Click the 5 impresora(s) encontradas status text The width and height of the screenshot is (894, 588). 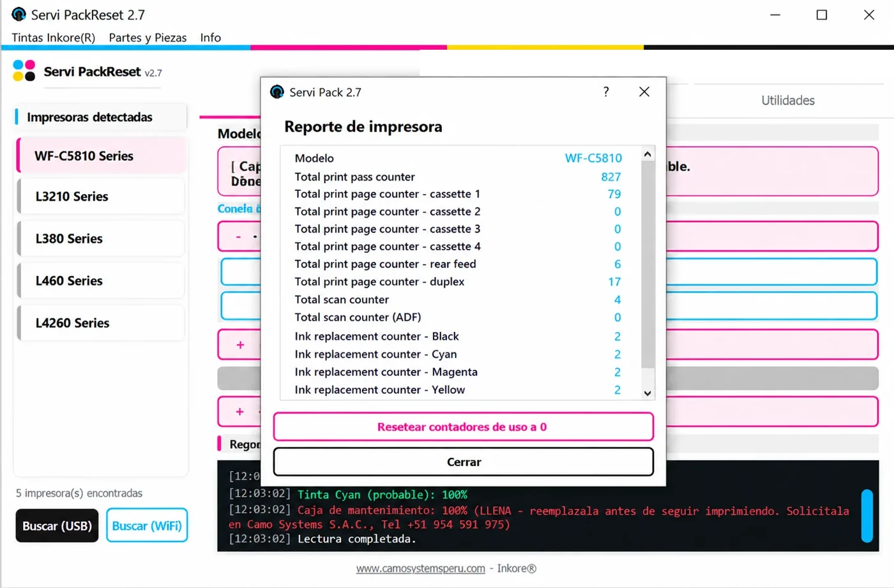click(x=79, y=493)
